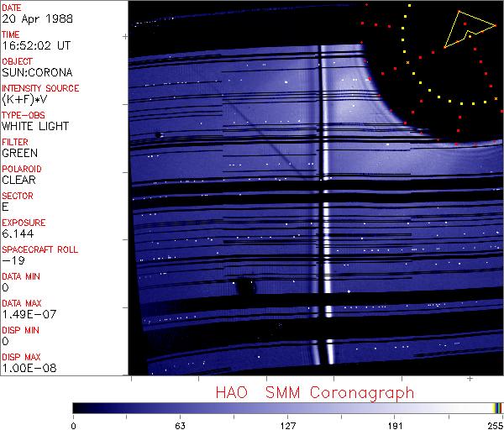The width and height of the screenshot is (504, 430).
Task: Click the HAO SMM Coronagraph title
Action: point(314,392)
